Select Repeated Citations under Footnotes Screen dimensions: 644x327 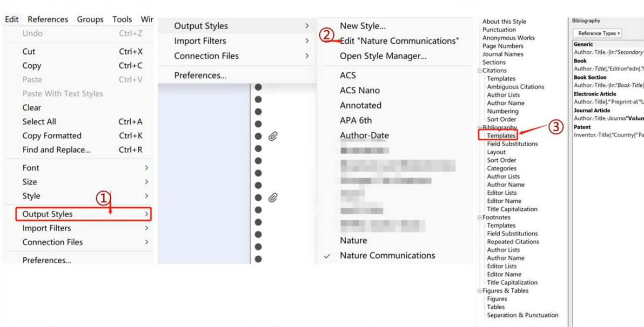[x=513, y=242]
